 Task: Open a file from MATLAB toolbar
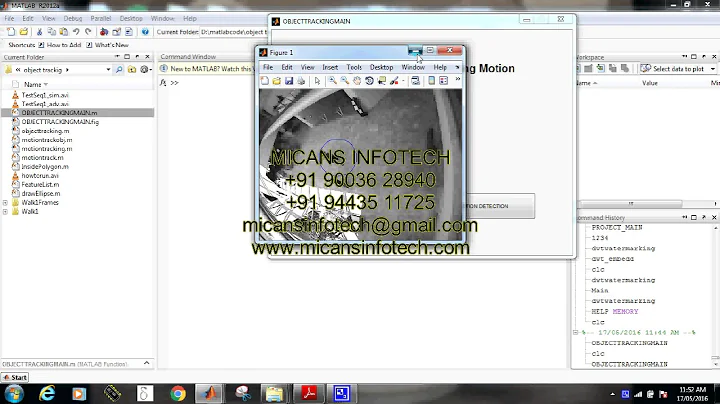(23, 32)
